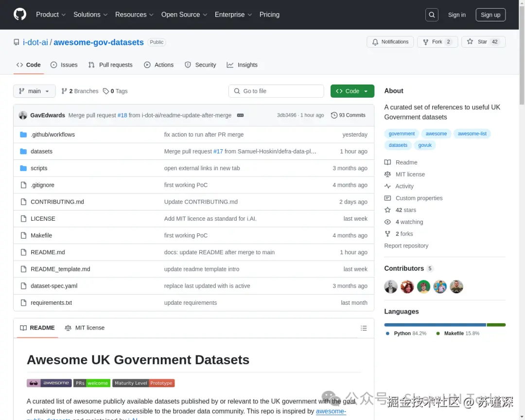The image size is (525, 420).
Task: Switch to the Insights tab
Action: [242, 65]
